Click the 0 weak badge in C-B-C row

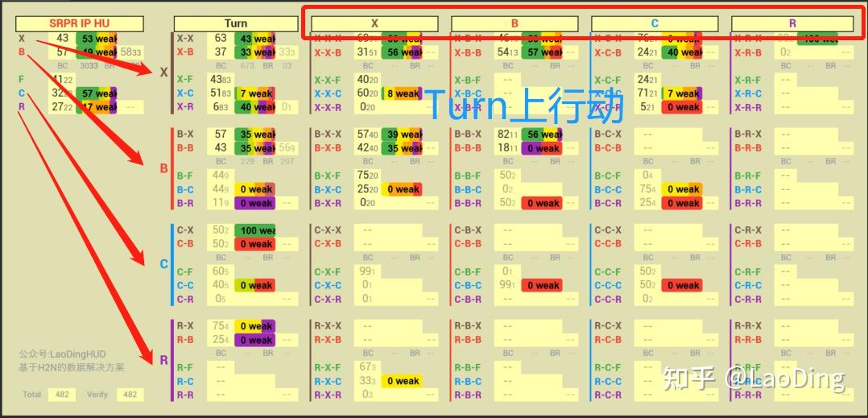pos(542,286)
